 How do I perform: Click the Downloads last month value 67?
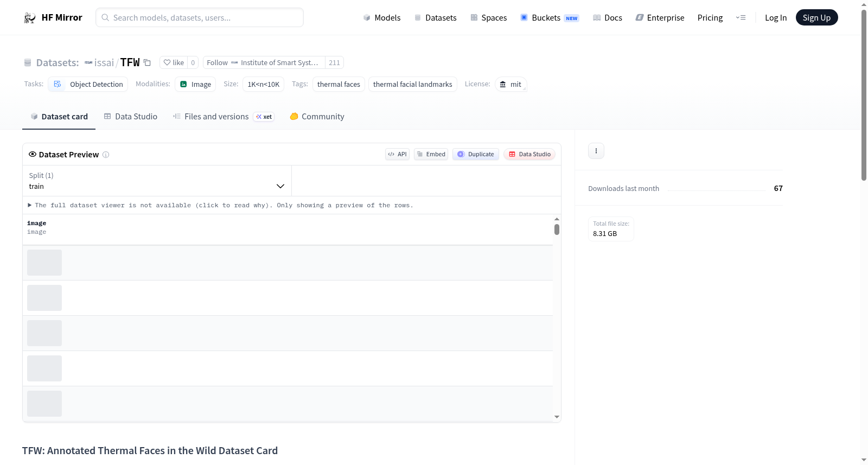click(x=778, y=188)
